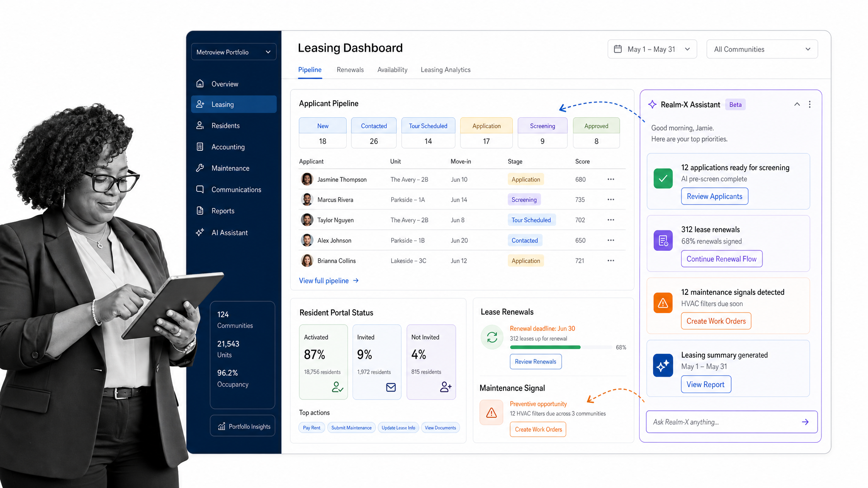Click the Residents person icon in sidebar
The image size is (868, 488).
[x=200, y=125]
